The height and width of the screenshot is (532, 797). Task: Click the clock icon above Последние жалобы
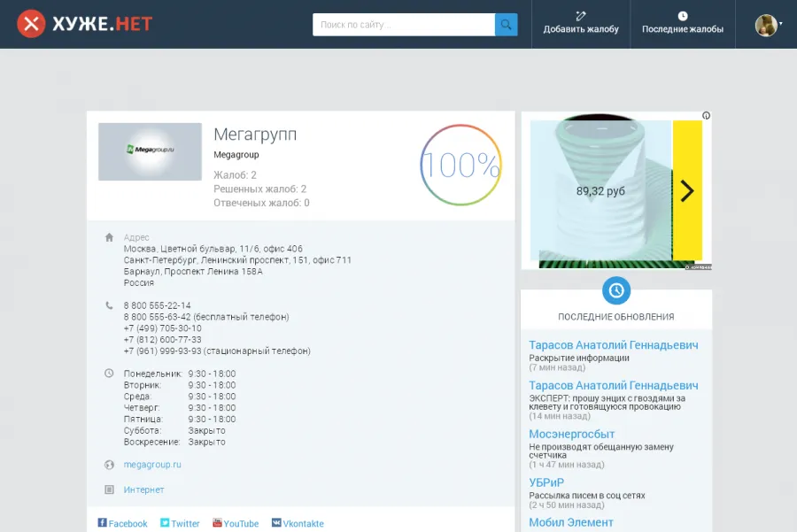(683, 16)
